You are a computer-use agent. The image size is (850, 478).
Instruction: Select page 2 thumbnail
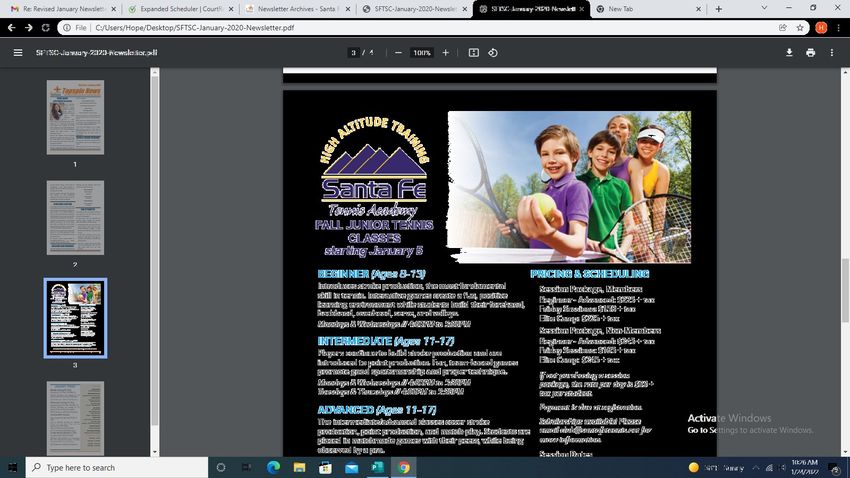tap(75, 218)
